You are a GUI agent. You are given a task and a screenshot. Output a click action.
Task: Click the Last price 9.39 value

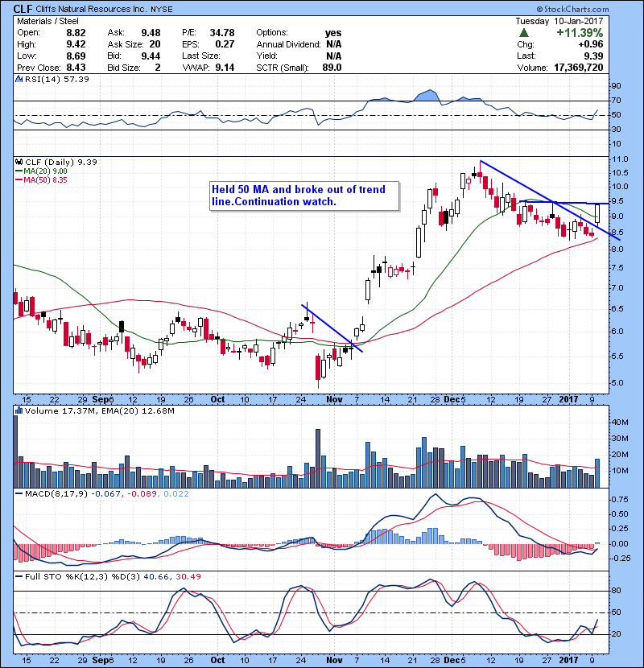coord(593,56)
